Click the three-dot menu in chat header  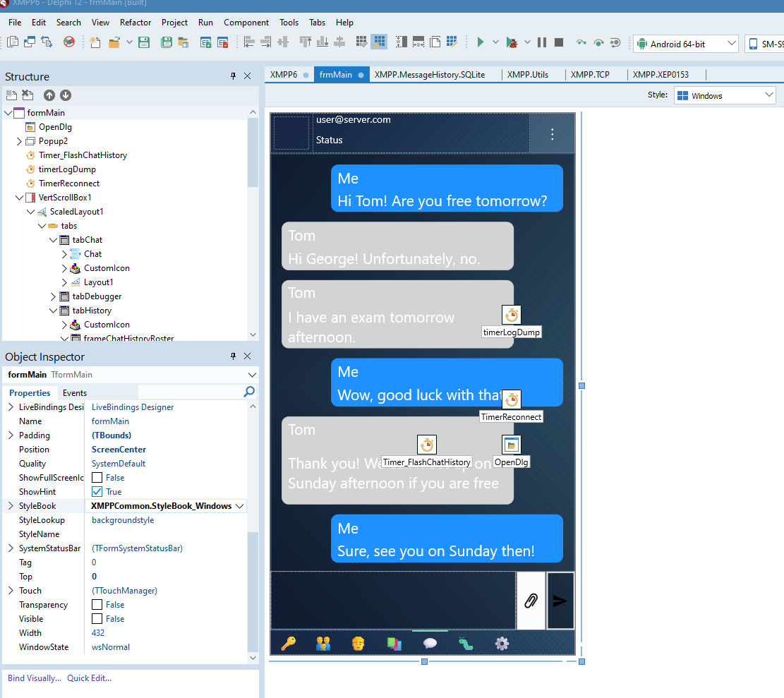pos(552,134)
